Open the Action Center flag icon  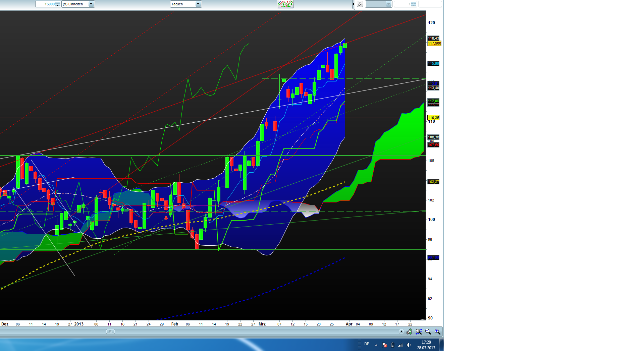click(x=384, y=345)
